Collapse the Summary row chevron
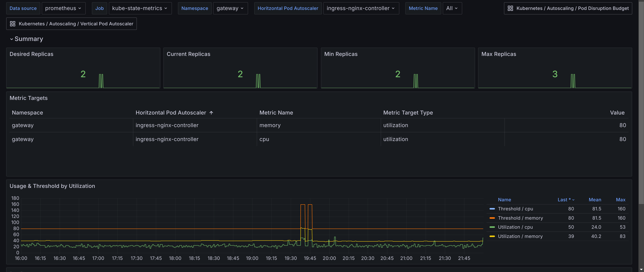Screen dimensions: 644x272 tap(12, 39)
